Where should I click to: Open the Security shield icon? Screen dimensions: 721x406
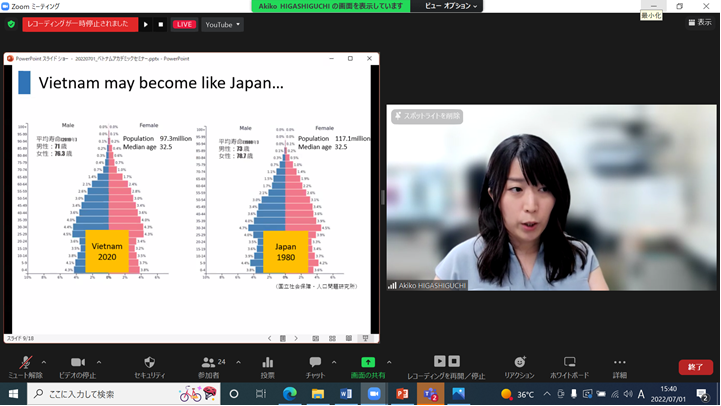tap(149, 363)
